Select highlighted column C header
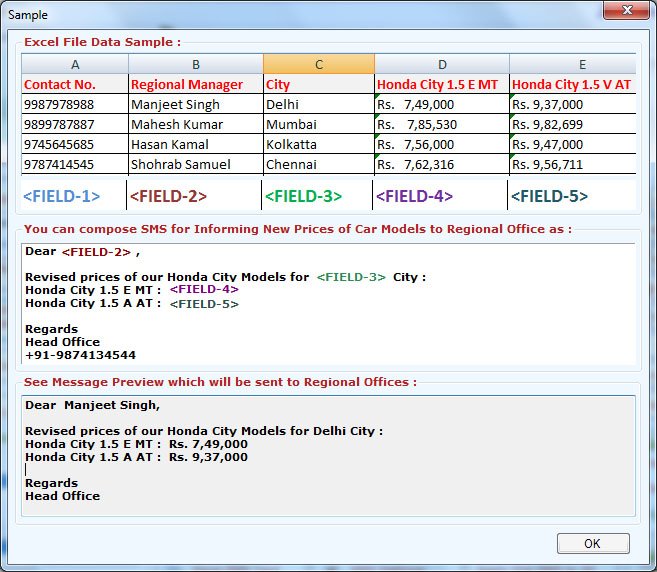This screenshot has height=572, width=657. (x=319, y=65)
